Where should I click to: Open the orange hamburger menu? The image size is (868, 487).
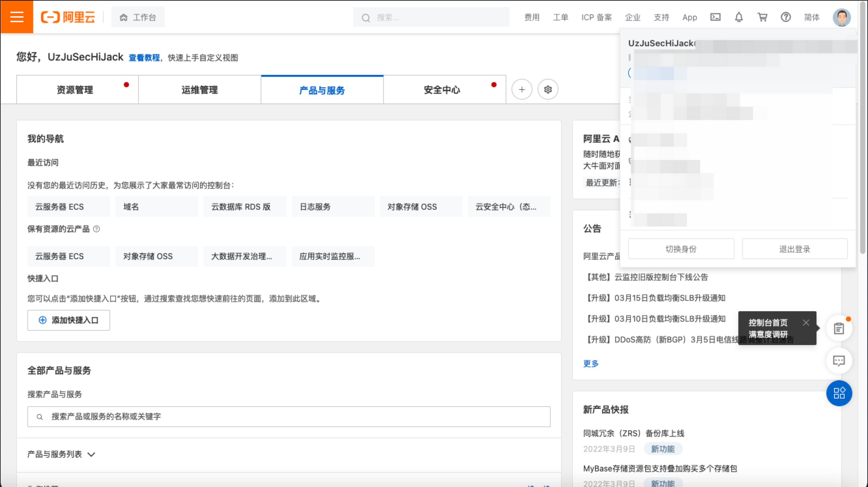(17, 17)
